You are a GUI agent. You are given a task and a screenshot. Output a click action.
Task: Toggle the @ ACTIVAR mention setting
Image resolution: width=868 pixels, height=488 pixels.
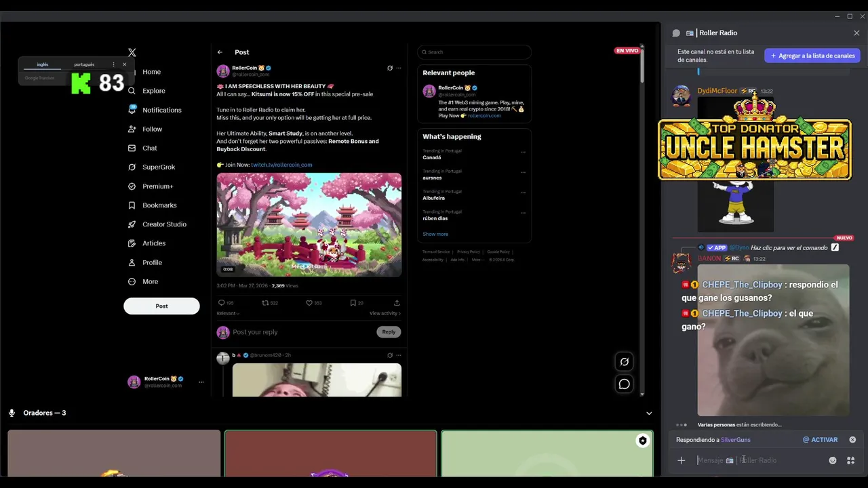[820, 440]
